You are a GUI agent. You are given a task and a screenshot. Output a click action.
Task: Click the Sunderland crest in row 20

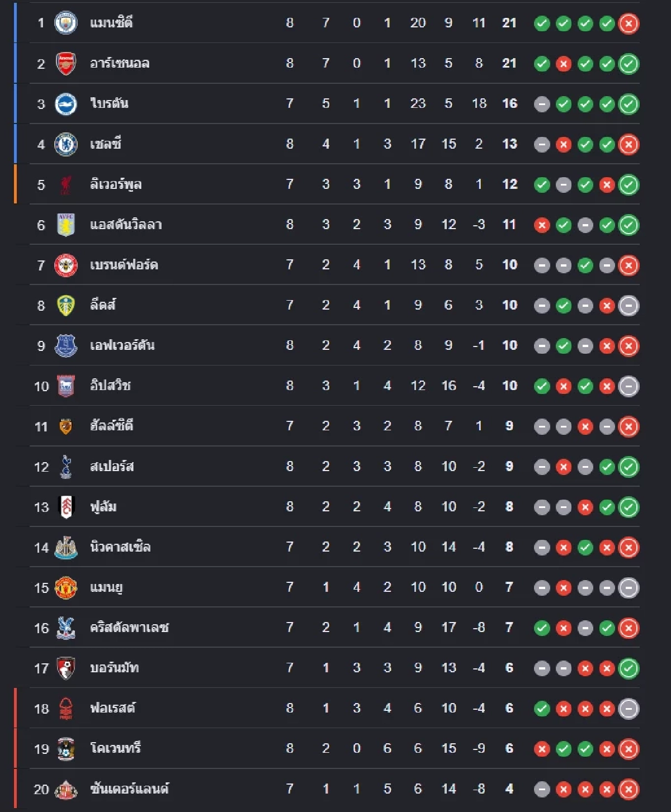click(x=65, y=789)
